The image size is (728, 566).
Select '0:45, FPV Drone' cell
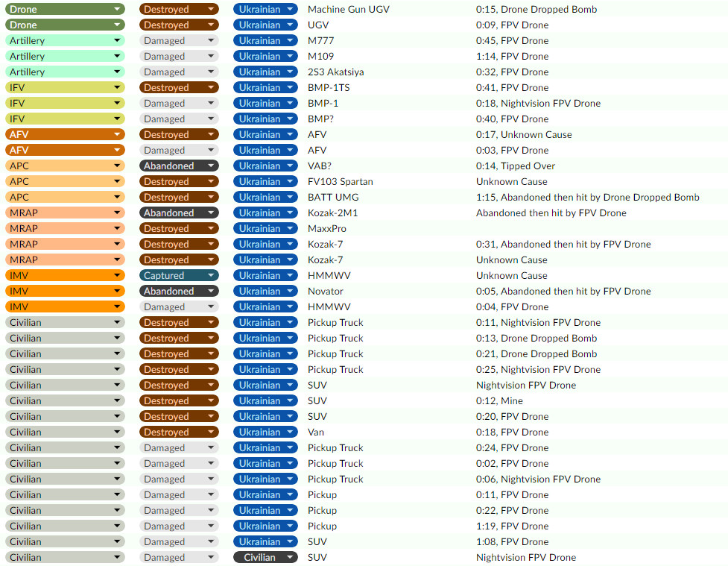point(512,41)
